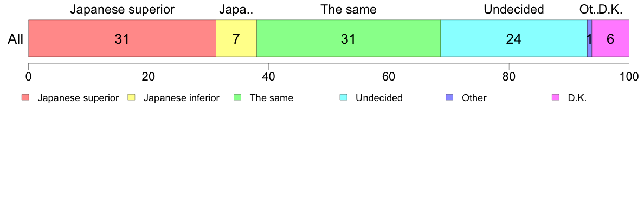Select the narrow blue segment labeled 1
Screen dimensions: 644x199
coord(589,38)
